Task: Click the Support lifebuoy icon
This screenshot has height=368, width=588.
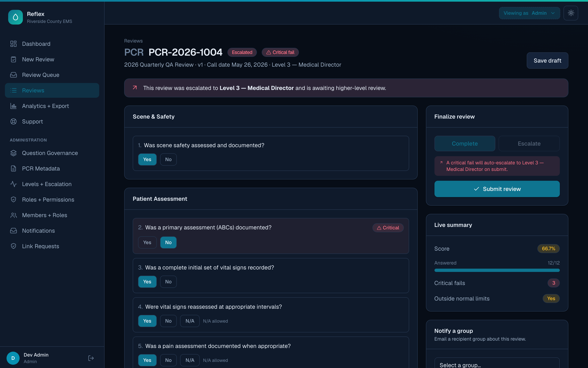Action: click(13, 121)
